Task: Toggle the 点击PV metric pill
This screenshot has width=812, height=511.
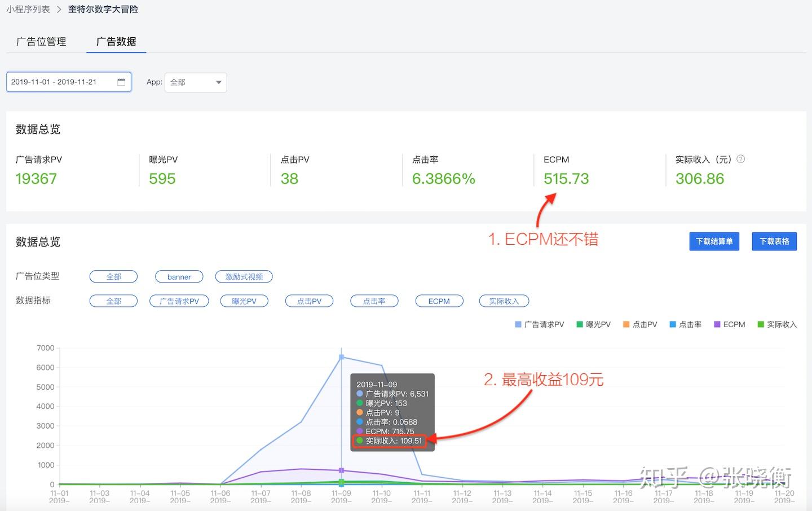Action: point(309,301)
